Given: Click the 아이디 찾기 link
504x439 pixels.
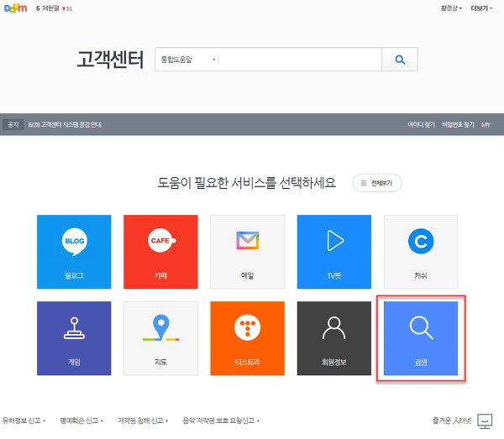Looking at the screenshot, I should coord(421,124).
